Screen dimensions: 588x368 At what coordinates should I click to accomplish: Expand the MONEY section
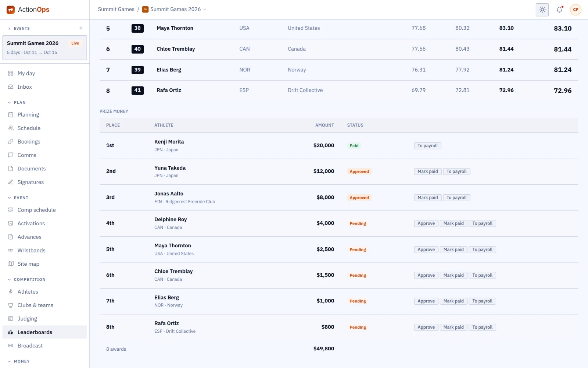tap(19, 361)
